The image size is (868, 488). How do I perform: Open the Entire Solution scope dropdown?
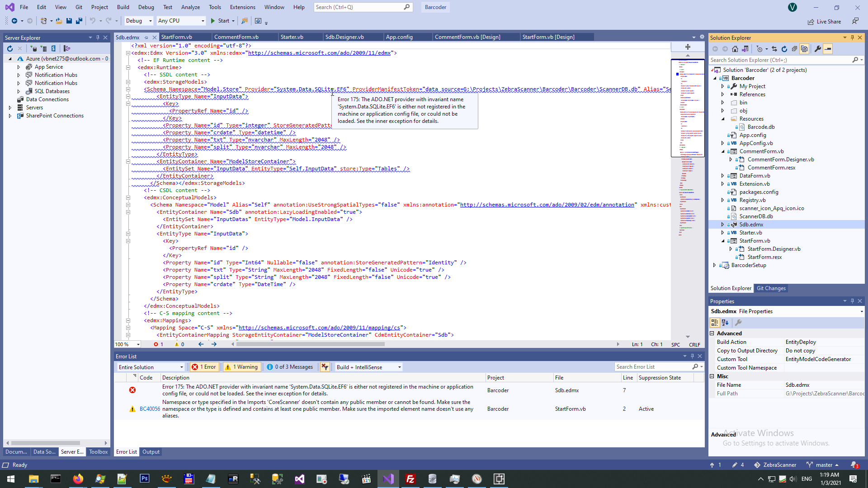click(x=151, y=367)
